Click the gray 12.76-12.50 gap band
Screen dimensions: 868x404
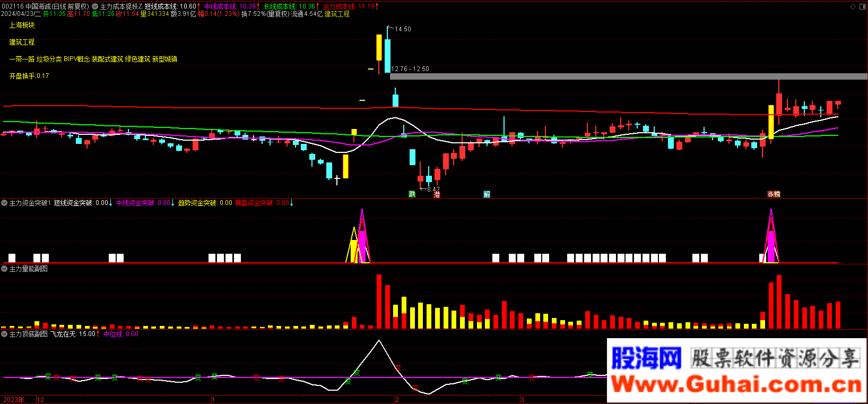coord(628,76)
